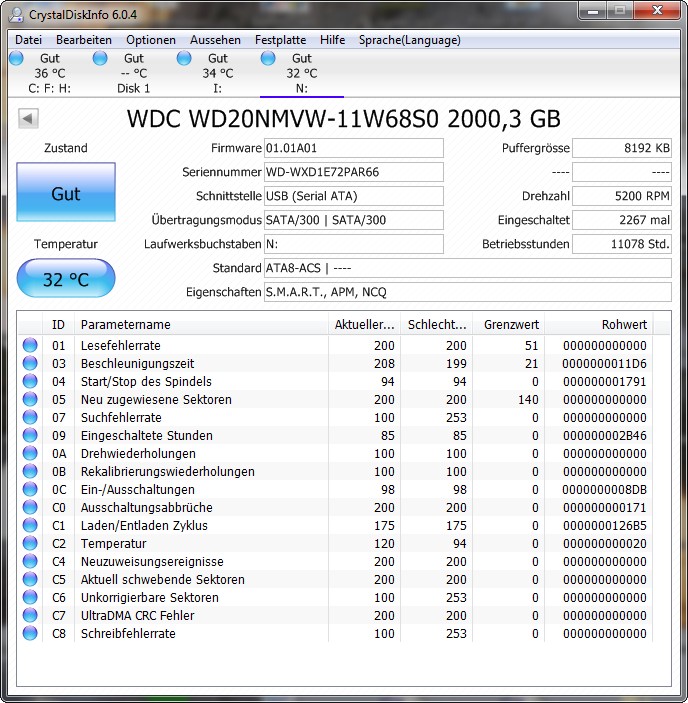Close the CrystalDiskInfo window

pos(657,11)
